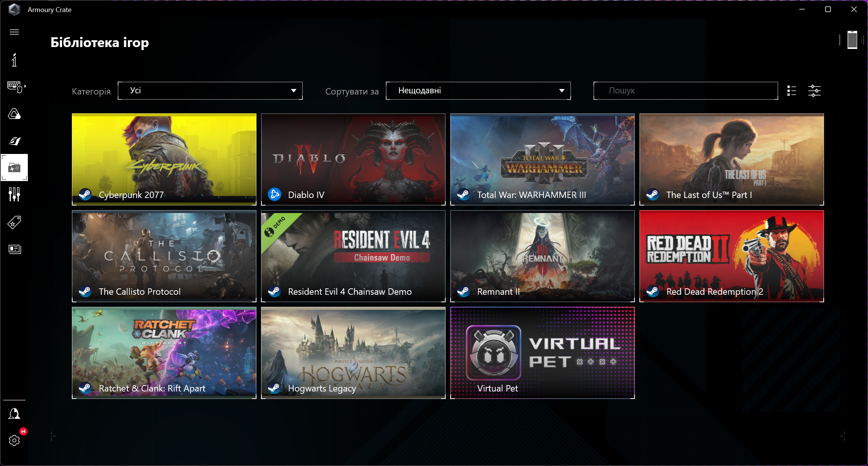The width and height of the screenshot is (868, 466).
Task: Open the User Center profile icon
Action: click(14, 413)
